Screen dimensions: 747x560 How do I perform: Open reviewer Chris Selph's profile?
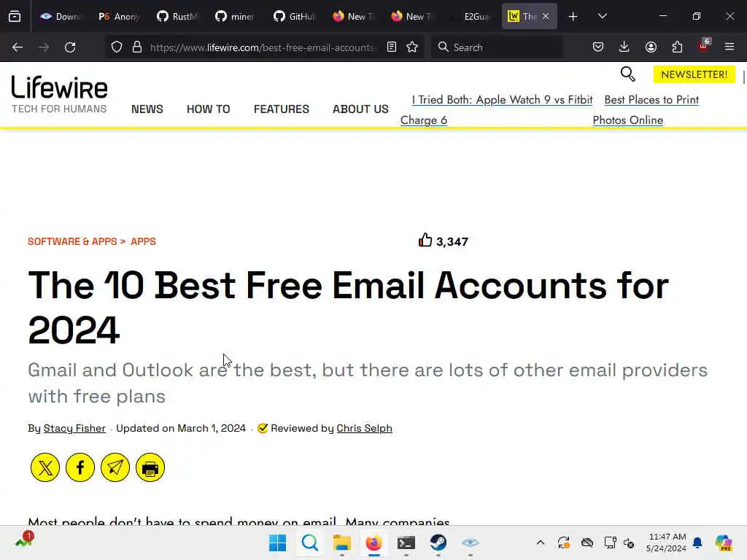tap(365, 428)
